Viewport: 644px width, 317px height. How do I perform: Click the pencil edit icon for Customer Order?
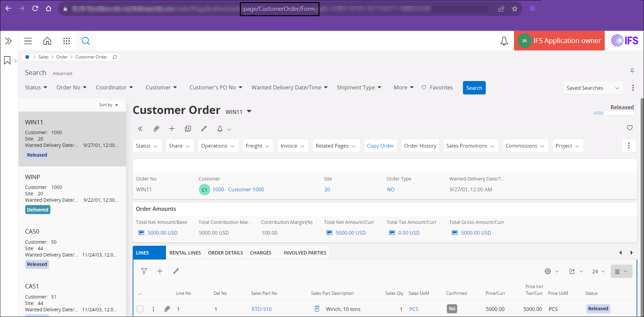(204, 129)
